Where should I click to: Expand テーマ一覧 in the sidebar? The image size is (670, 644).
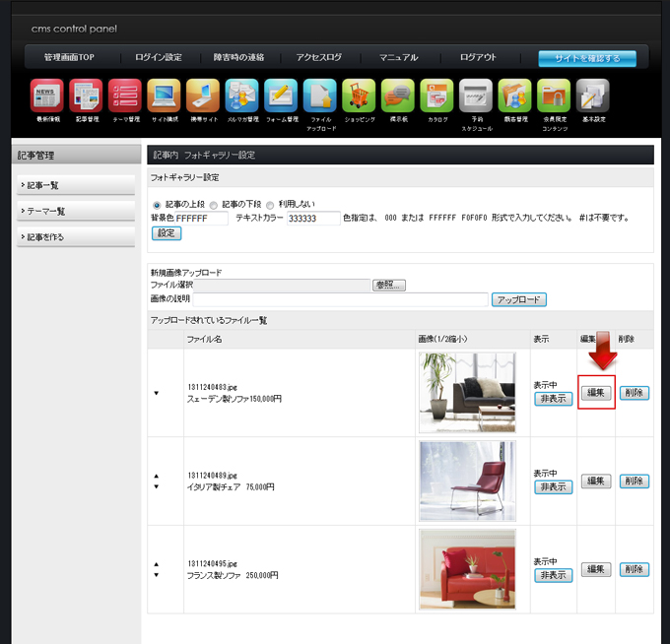(76, 211)
